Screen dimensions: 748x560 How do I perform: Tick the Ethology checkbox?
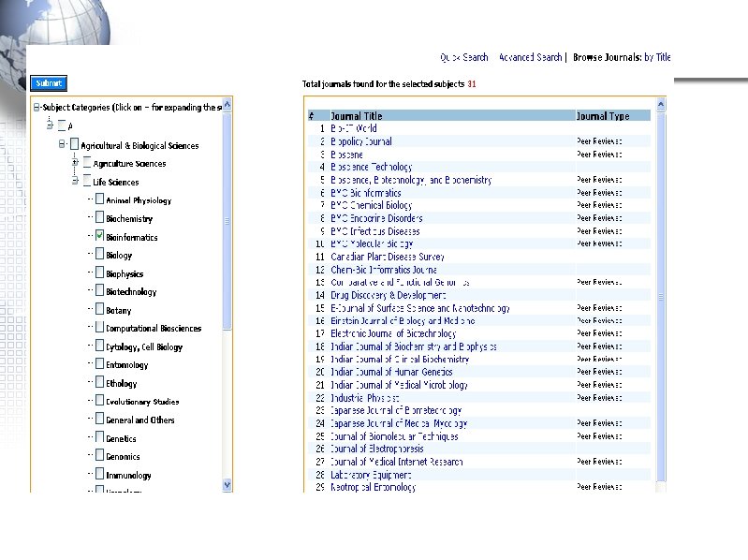point(99,382)
